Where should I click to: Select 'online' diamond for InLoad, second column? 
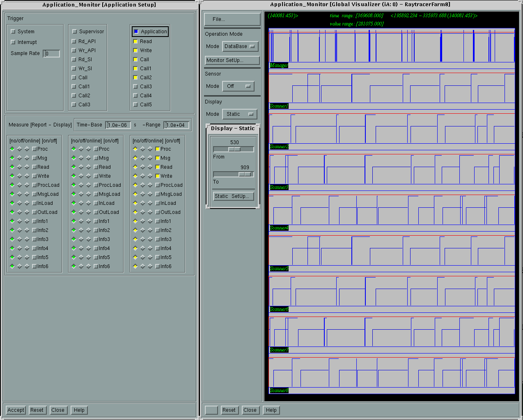pos(89,203)
